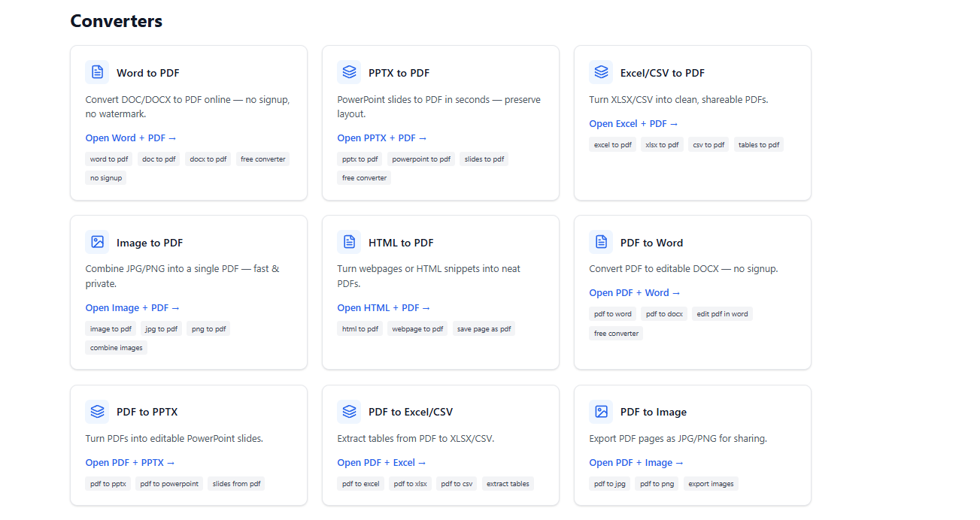Screen dimensions: 980x520
Task: Click the 'extract tables' tag
Action: (x=508, y=484)
